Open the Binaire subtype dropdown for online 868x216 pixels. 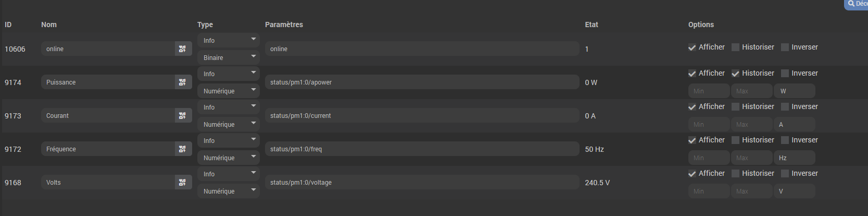coord(228,58)
